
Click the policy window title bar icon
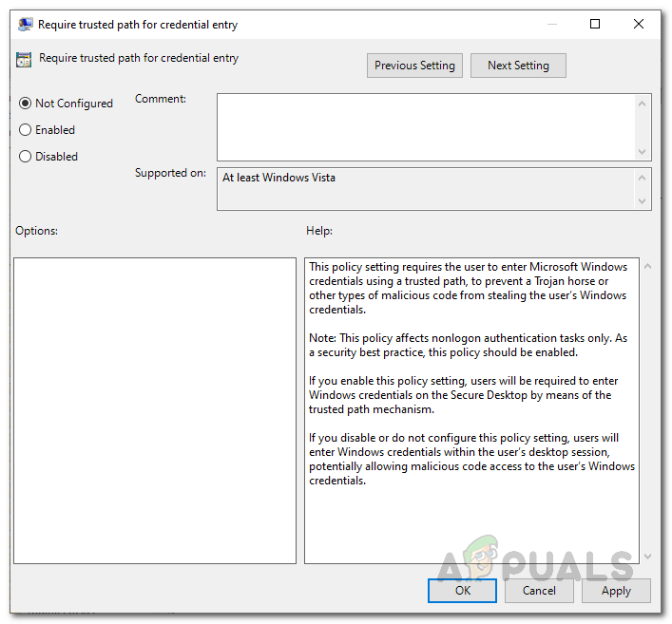(26, 25)
